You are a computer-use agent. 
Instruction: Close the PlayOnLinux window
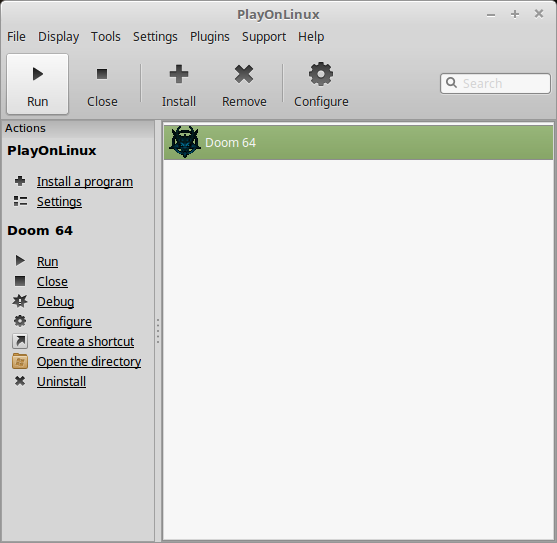[539, 14]
